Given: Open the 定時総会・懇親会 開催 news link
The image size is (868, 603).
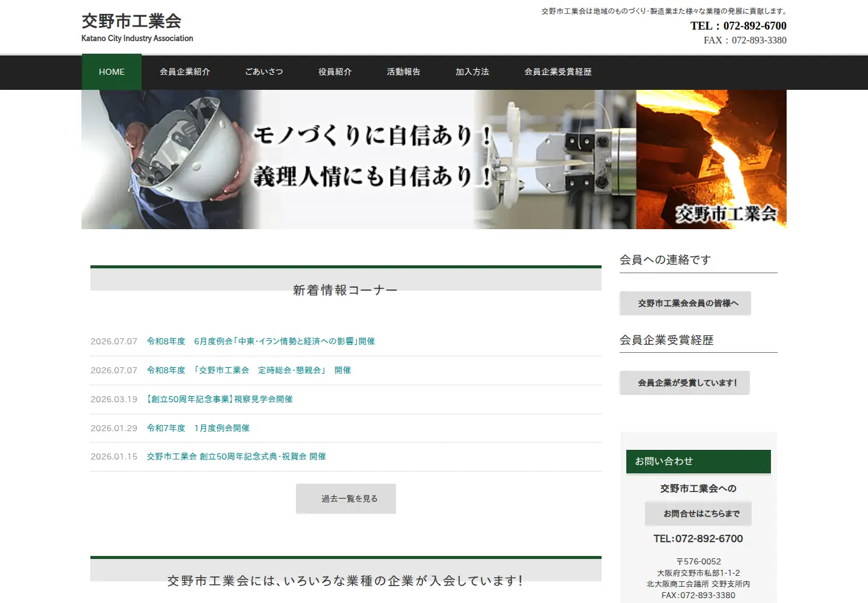Looking at the screenshot, I should [249, 370].
